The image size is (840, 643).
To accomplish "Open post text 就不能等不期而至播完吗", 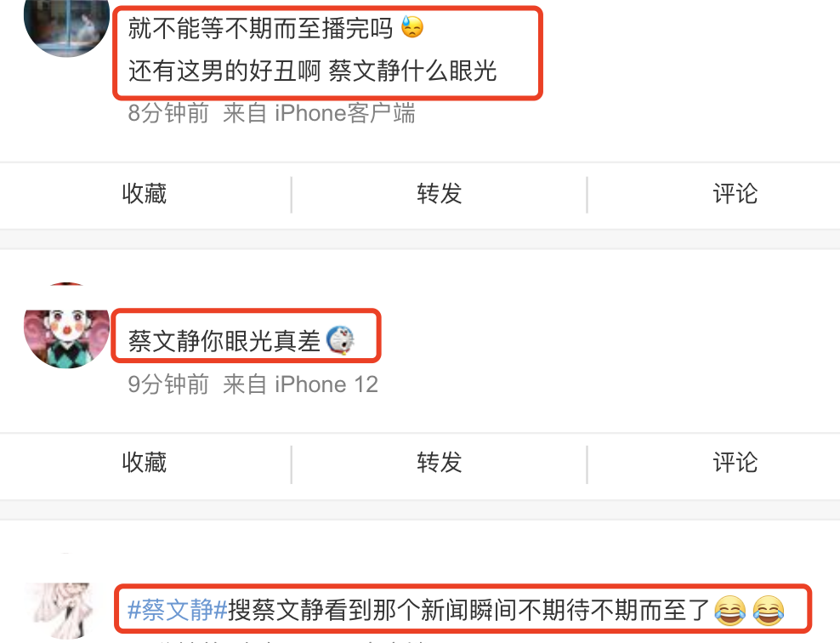I will tap(260, 28).
